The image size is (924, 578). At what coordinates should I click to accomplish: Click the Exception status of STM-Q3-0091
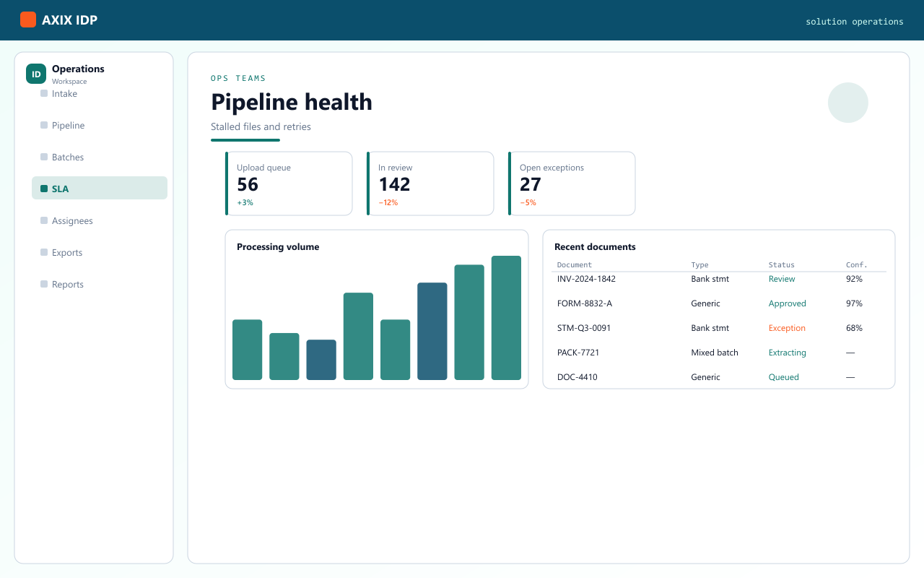[787, 328]
